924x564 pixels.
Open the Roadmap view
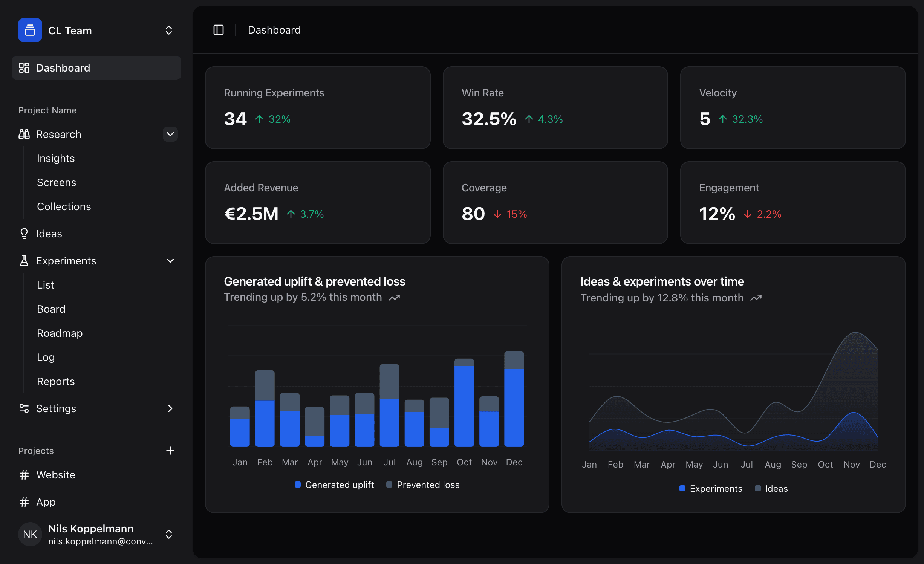point(60,333)
